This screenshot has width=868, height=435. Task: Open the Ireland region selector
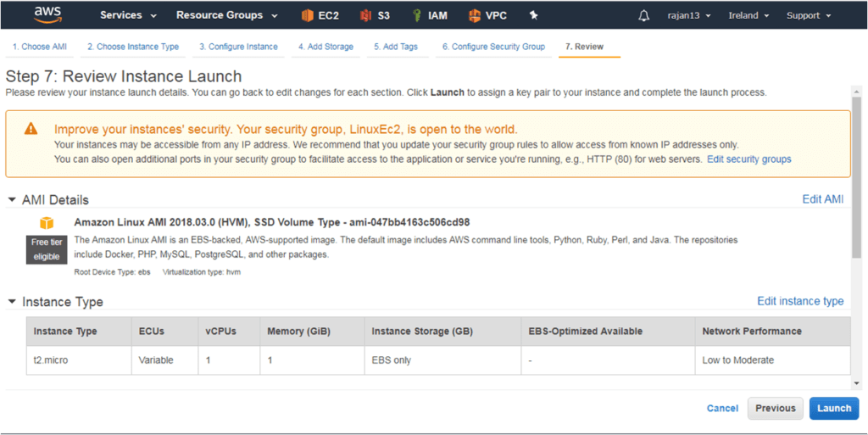tap(749, 15)
